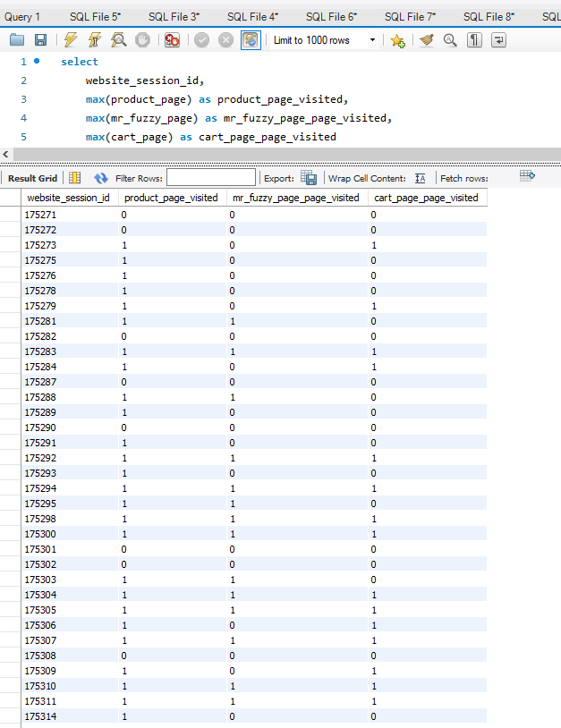Toggle word wrap with the wrap icon

(x=498, y=40)
